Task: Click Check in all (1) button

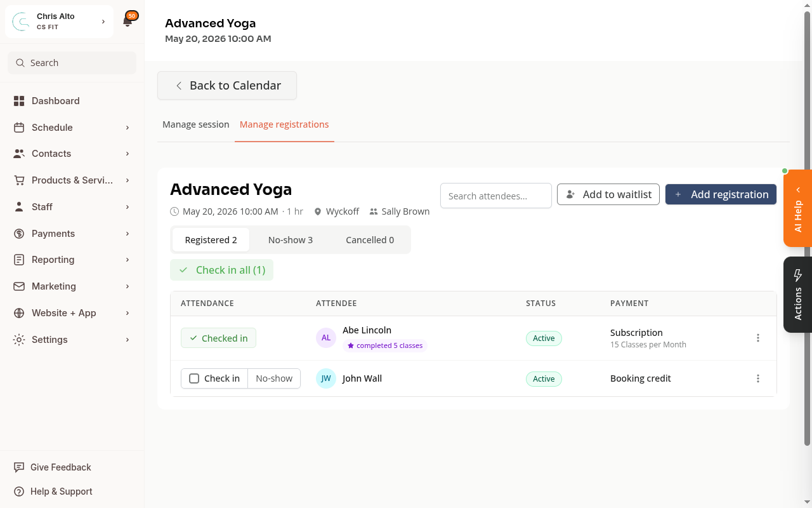Action: (221, 270)
